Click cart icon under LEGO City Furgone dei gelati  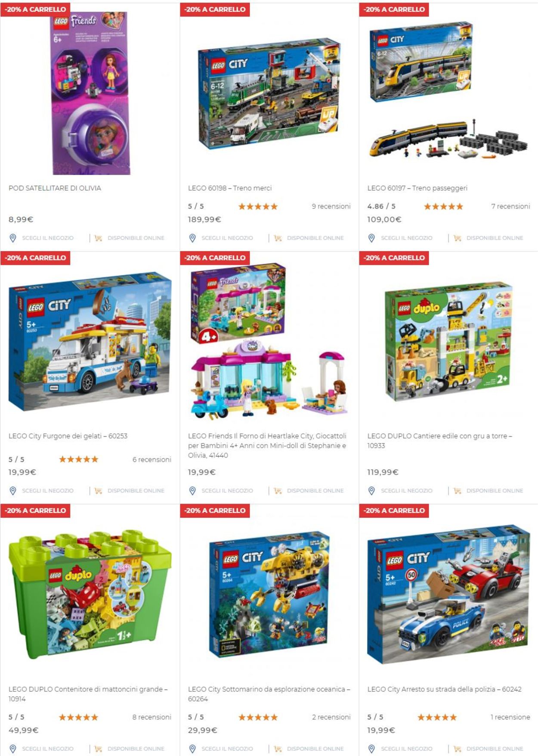98,491
